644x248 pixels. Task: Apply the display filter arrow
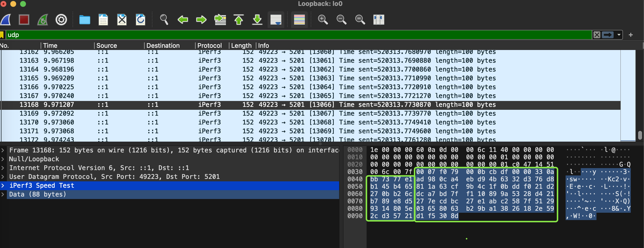pos(607,35)
